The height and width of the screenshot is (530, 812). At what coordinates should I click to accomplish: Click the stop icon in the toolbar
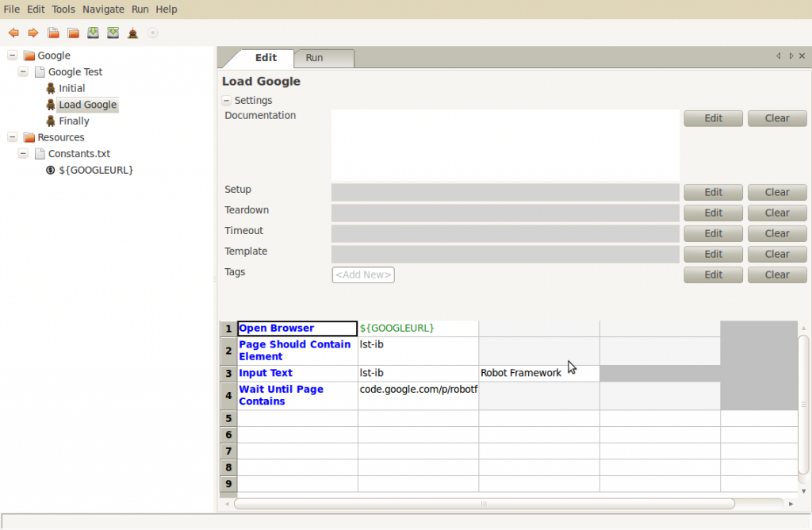151,33
